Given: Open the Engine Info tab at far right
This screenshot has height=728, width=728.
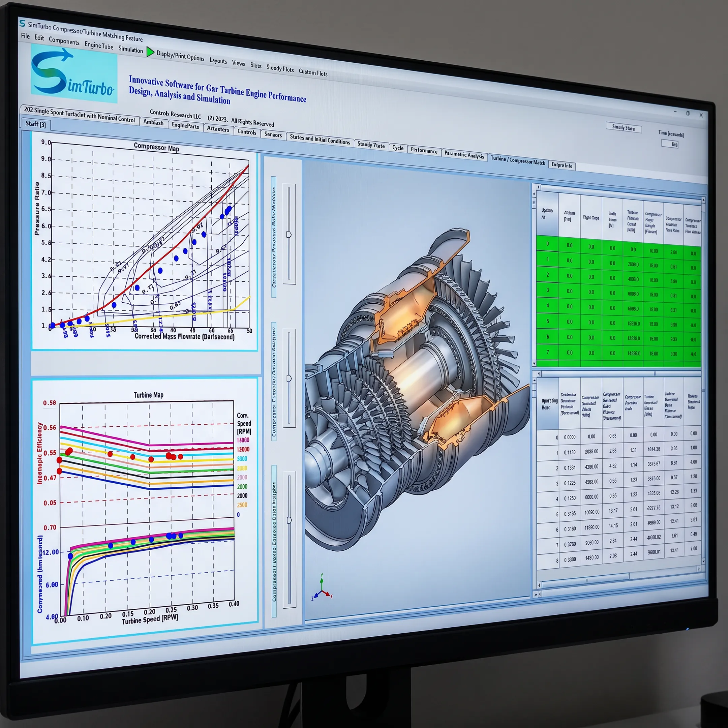Looking at the screenshot, I should 562,165.
